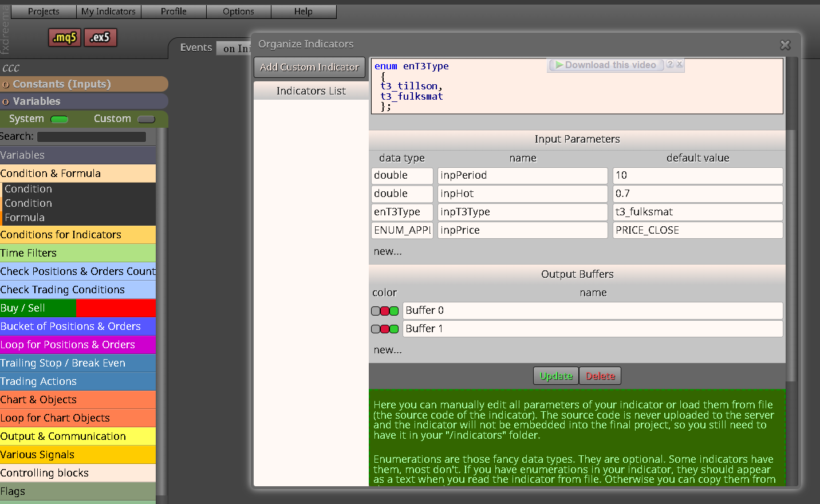Image resolution: width=820 pixels, height=504 pixels.
Task: Edit the Buffer 1 name field
Action: coord(593,329)
